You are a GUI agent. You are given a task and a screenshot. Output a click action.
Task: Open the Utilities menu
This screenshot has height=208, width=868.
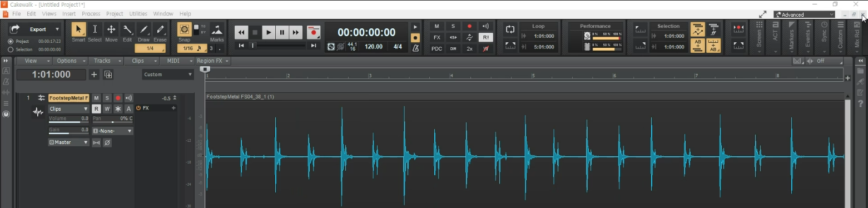click(x=138, y=13)
